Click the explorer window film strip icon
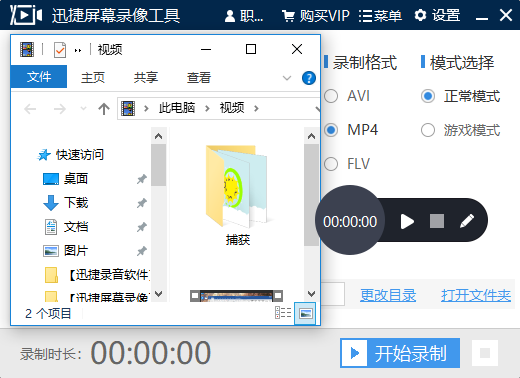The width and height of the screenshot is (520, 378). [27, 50]
